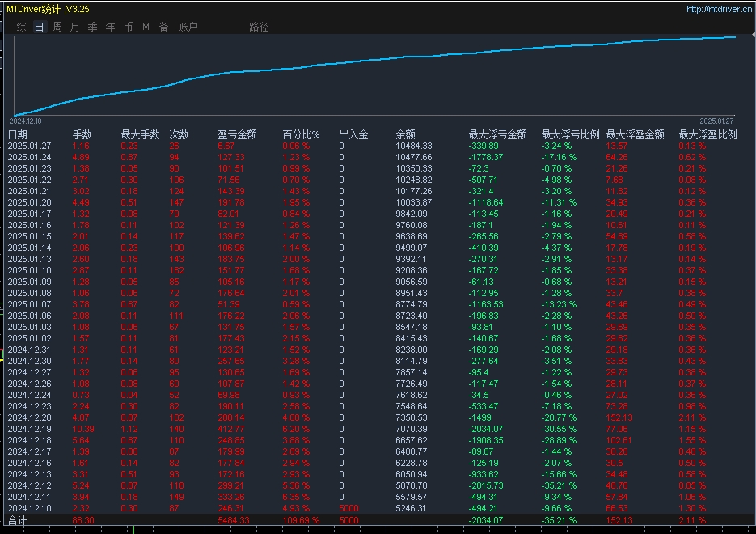Click total profit 5484.33

pos(234,520)
